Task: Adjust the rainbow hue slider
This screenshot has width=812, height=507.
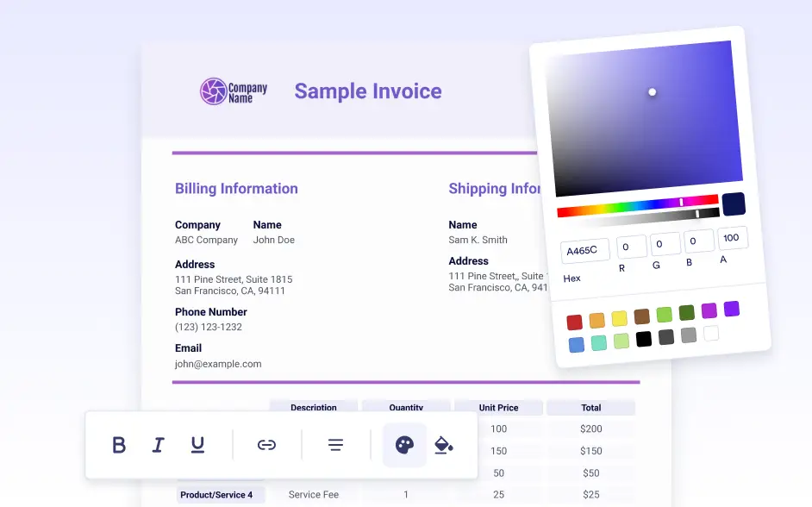Action: click(x=638, y=205)
